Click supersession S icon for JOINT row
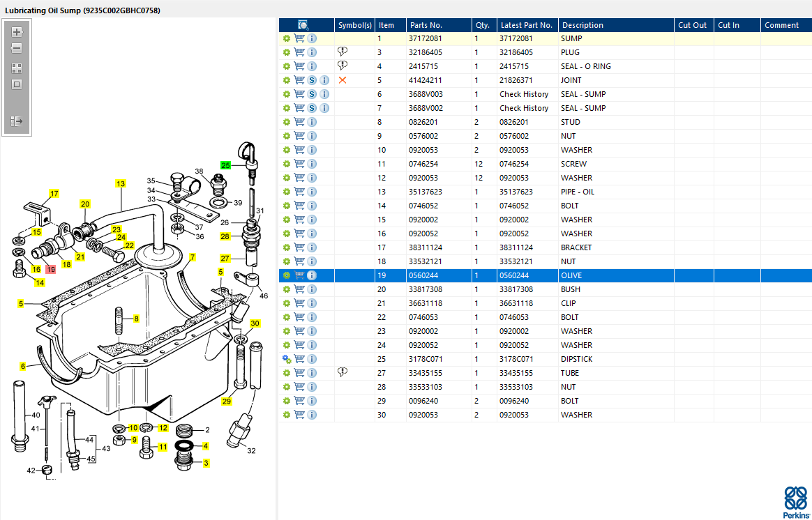Viewport: 812px width, 520px height. click(x=312, y=80)
